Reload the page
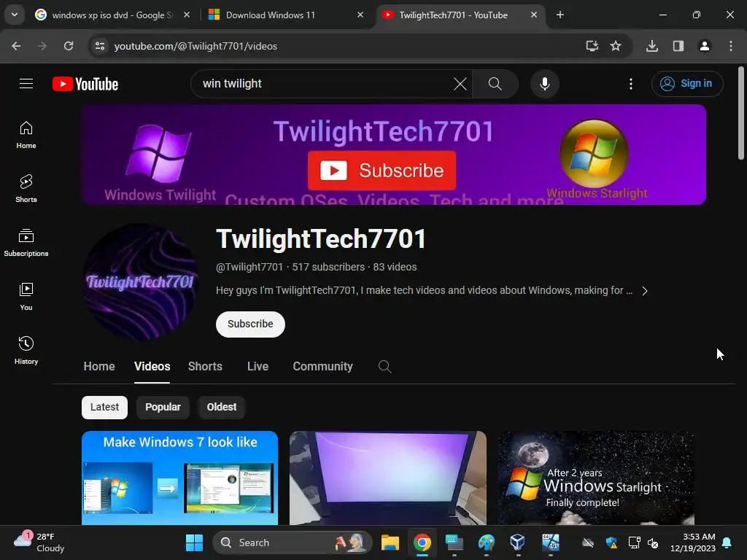Image resolution: width=747 pixels, height=560 pixels. click(x=69, y=46)
